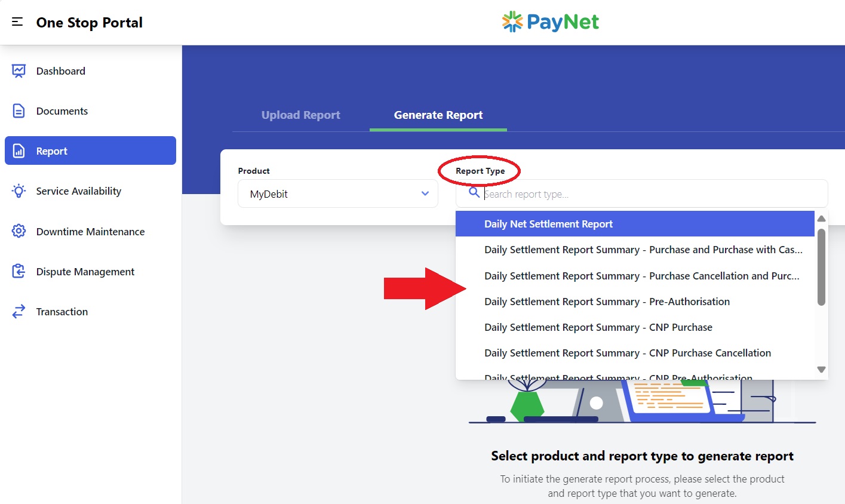Image resolution: width=845 pixels, height=504 pixels.
Task: Click the Service Availability lightbulb icon
Action: point(19,191)
